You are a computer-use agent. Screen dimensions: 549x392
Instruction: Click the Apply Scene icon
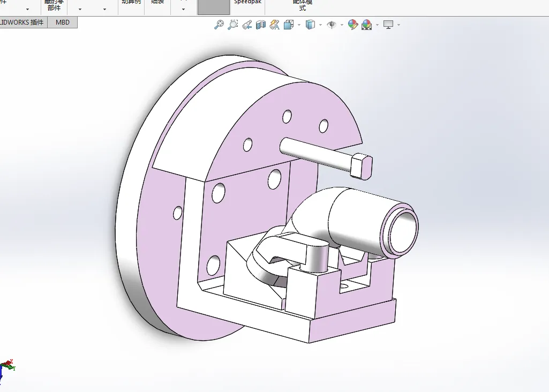pyautogui.click(x=367, y=25)
